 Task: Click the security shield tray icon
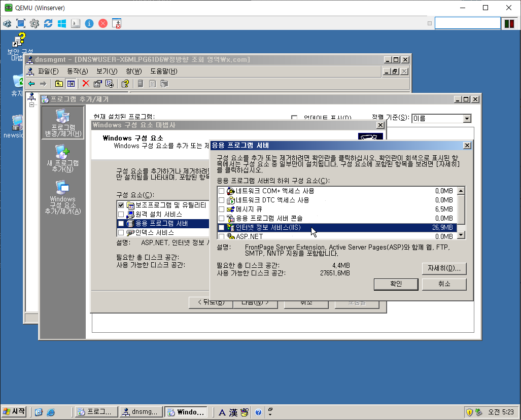tap(469, 412)
